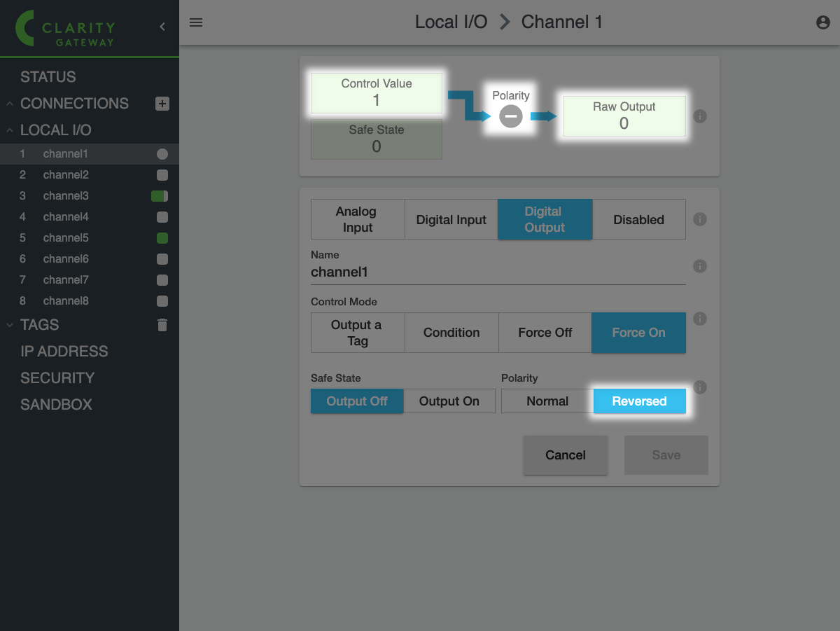
Task: Set Safe State to Output On
Action: click(x=449, y=401)
